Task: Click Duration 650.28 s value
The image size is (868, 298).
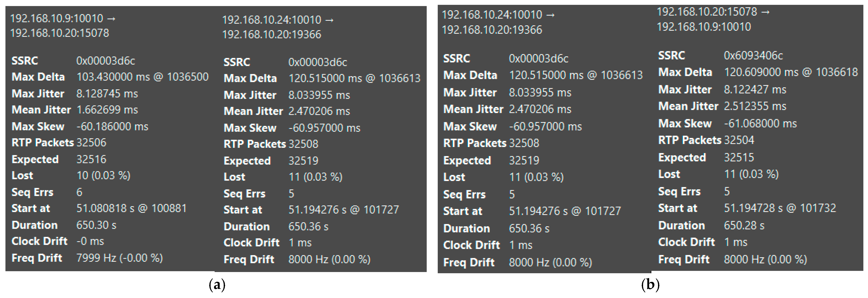Action: tap(744, 225)
